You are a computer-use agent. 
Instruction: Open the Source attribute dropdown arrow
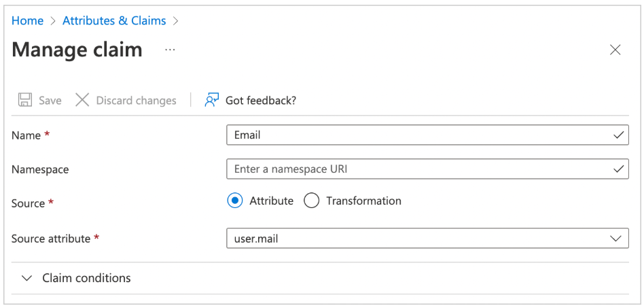click(615, 239)
